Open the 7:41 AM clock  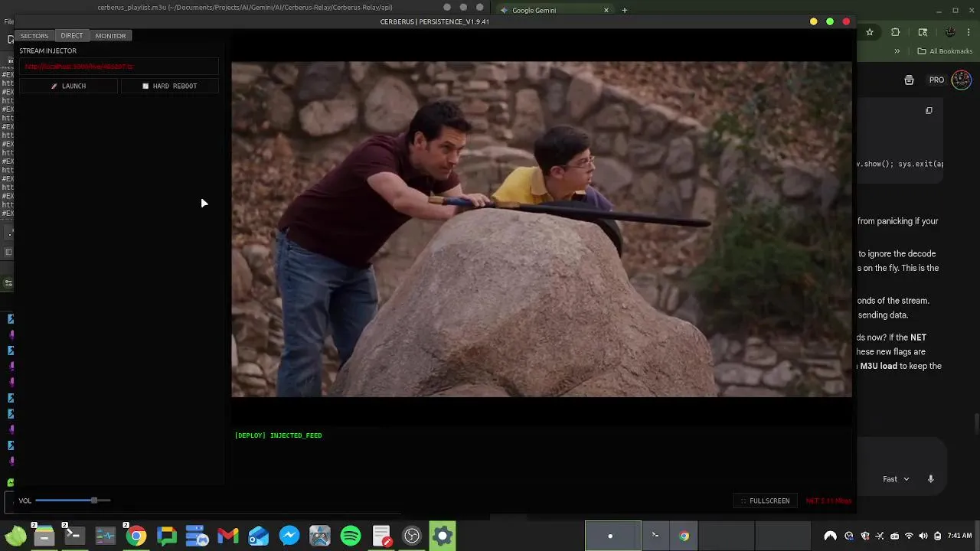(x=960, y=536)
